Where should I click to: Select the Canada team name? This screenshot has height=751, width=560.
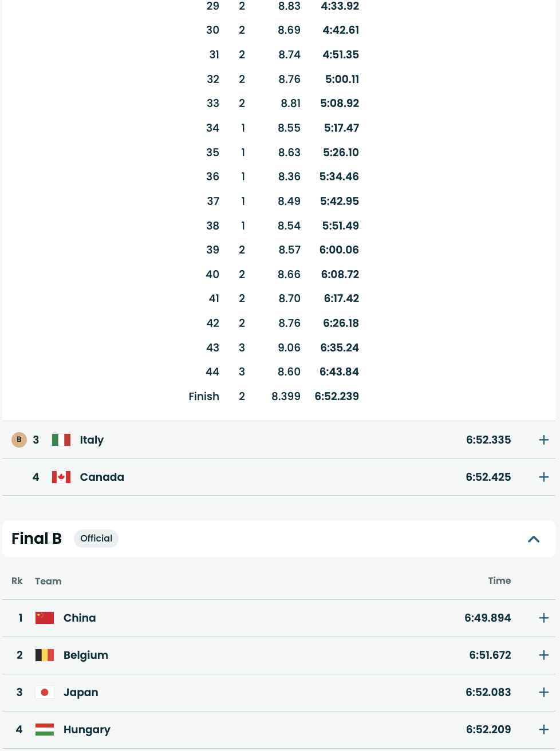click(102, 477)
